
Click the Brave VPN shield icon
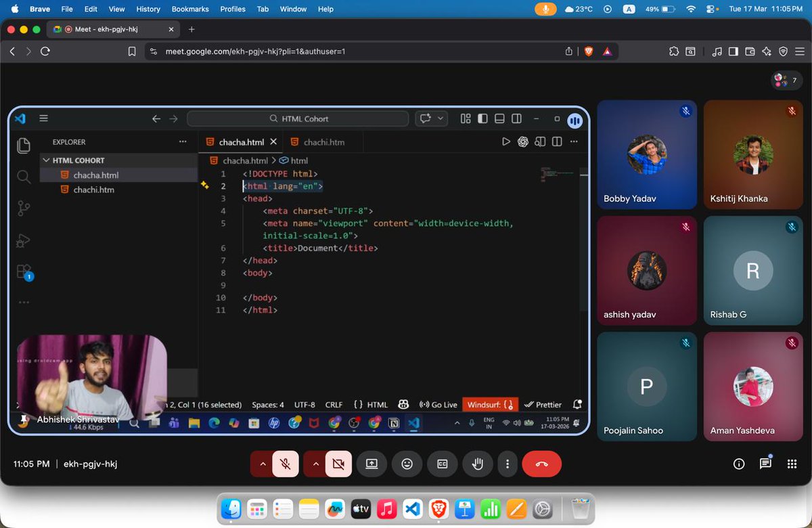[783, 51]
